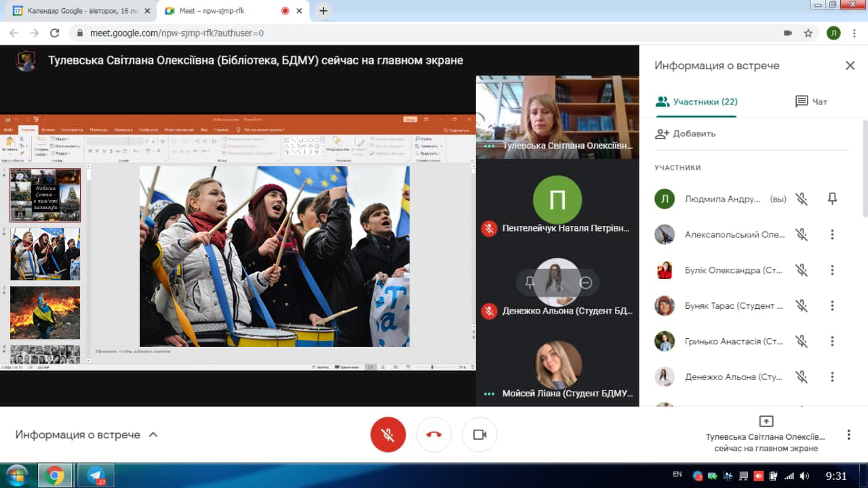Image resolution: width=868 pixels, height=488 pixels.
Task: Click muted mic icon next to Булік Олександра
Action: [802, 270]
